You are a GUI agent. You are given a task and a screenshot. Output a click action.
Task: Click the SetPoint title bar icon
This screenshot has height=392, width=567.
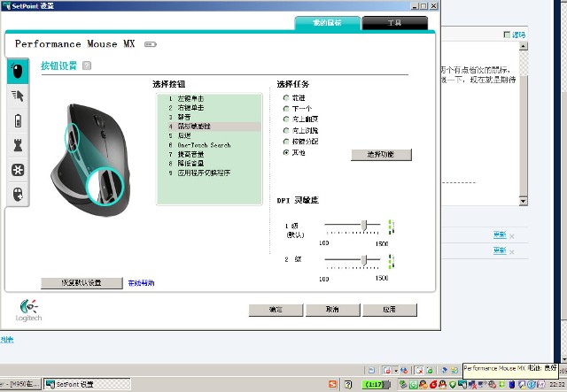click(x=6, y=6)
